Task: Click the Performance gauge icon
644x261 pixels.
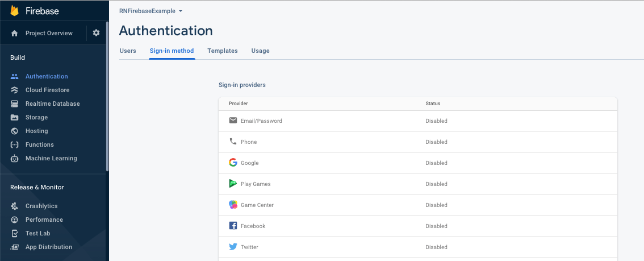Action: [x=14, y=220]
